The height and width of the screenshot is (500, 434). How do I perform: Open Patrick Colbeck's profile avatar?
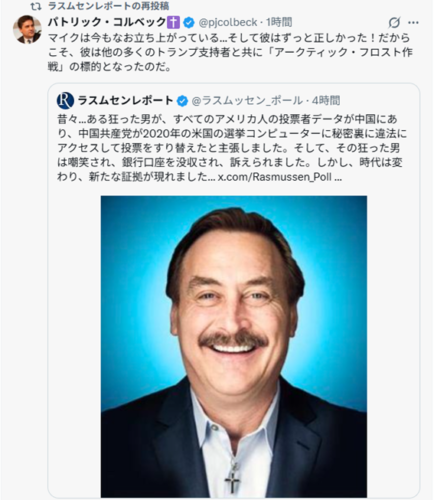[x=27, y=29]
